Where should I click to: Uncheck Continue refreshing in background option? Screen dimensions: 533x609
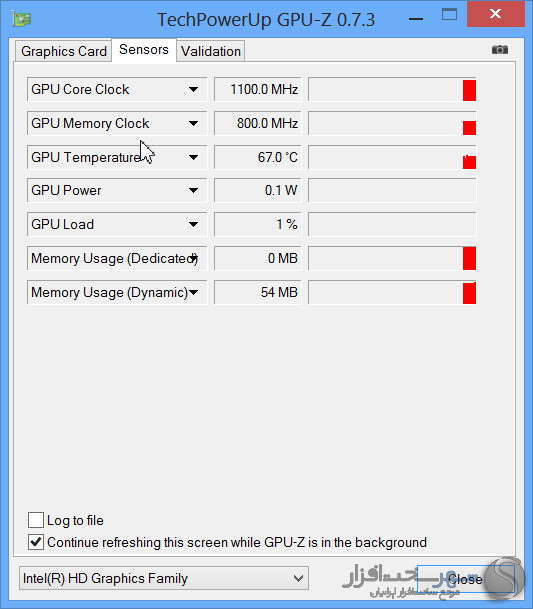point(36,542)
